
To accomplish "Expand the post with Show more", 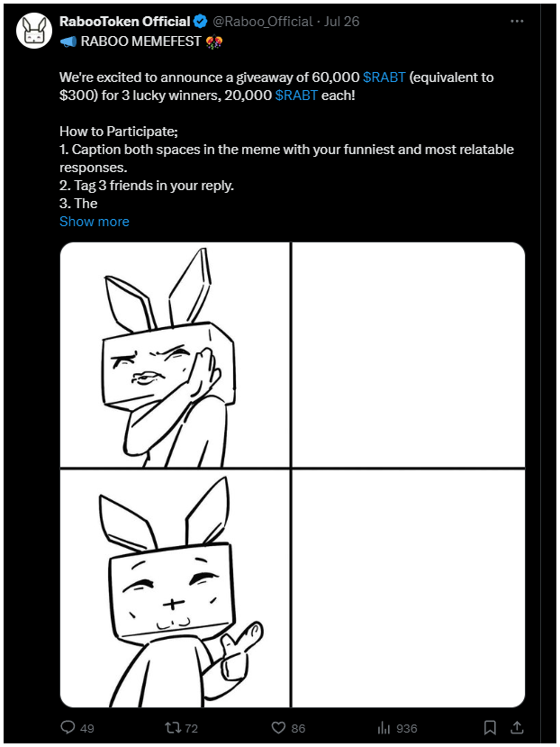I will point(95,222).
